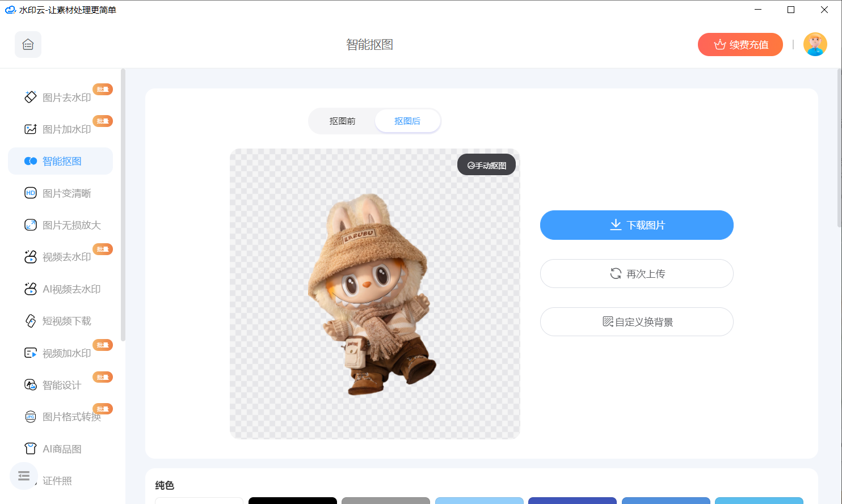Select 短视频下载 icon in sidebar

[31, 321]
